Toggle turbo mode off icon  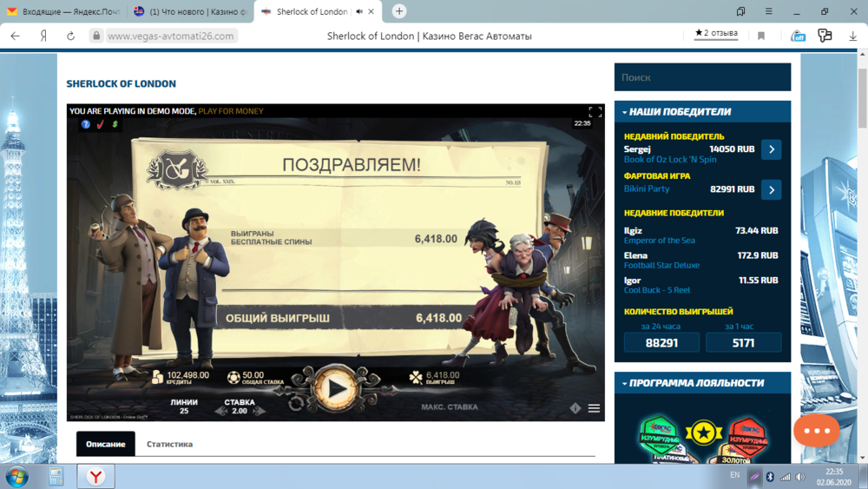click(798, 36)
